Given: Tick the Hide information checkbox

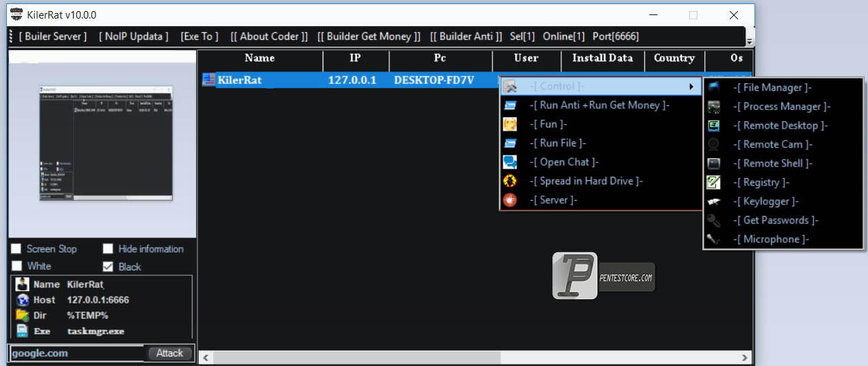Looking at the screenshot, I should (x=107, y=249).
